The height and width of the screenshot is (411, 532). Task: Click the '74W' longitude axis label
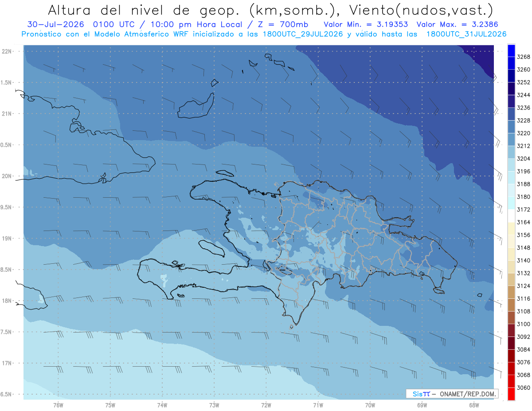[x=162, y=405]
